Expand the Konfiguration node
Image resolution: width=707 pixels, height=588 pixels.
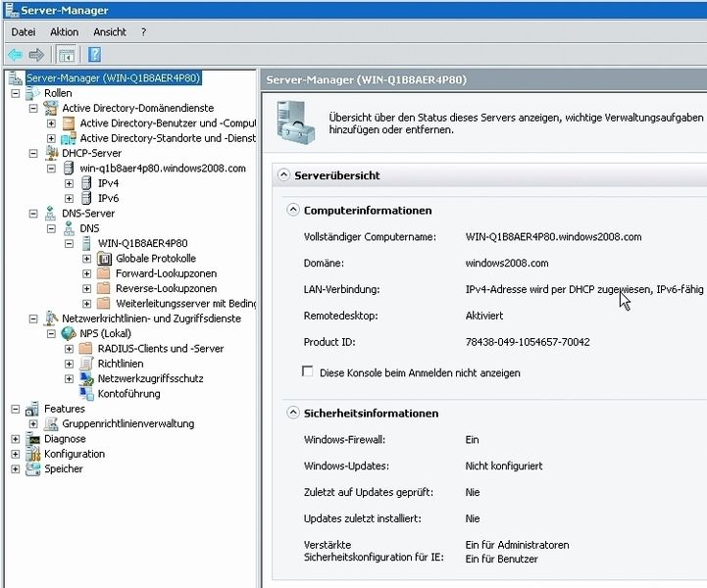[x=16, y=454]
